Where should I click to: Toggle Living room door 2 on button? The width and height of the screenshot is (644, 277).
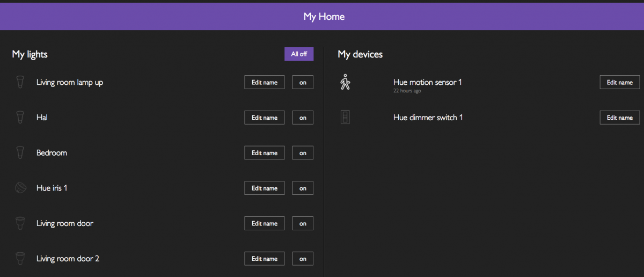303,259
